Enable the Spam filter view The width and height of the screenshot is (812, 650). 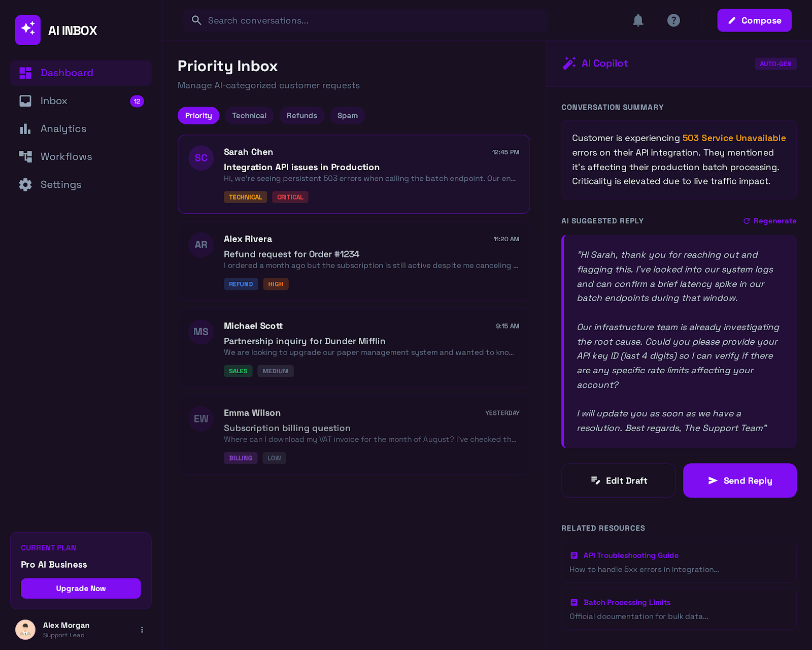point(347,115)
